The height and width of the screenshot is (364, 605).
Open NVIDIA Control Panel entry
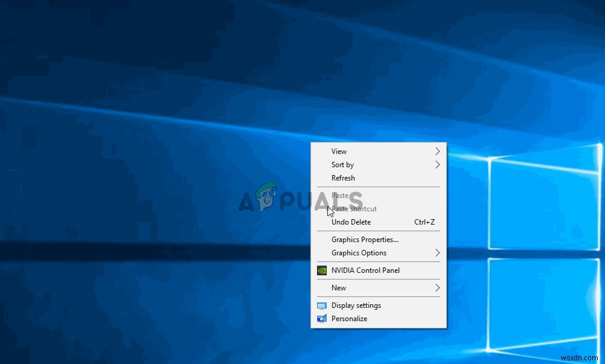click(365, 270)
